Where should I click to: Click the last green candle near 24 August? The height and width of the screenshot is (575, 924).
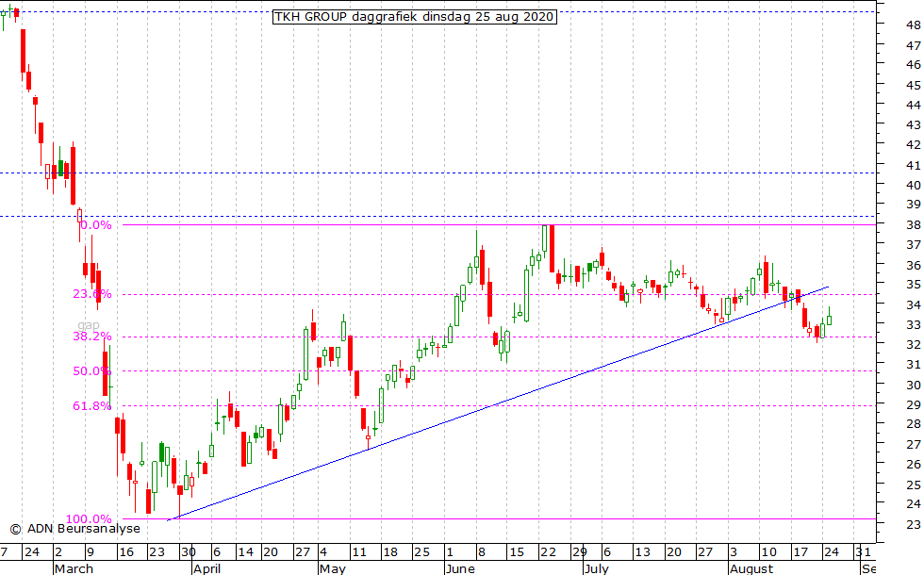829,319
